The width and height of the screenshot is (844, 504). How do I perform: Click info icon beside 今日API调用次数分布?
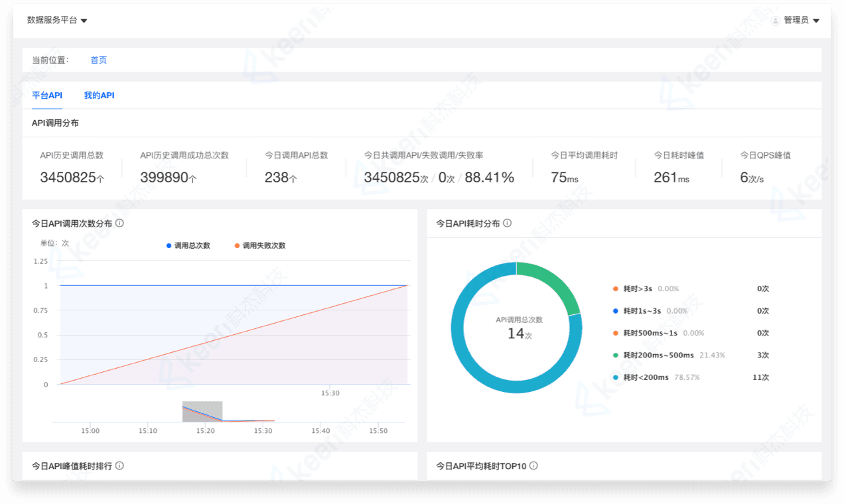(x=119, y=223)
